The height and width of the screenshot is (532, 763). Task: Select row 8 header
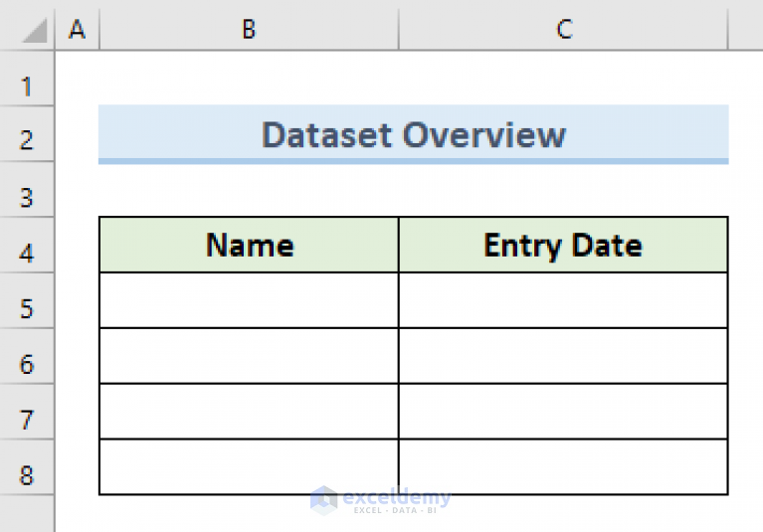click(27, 475)
